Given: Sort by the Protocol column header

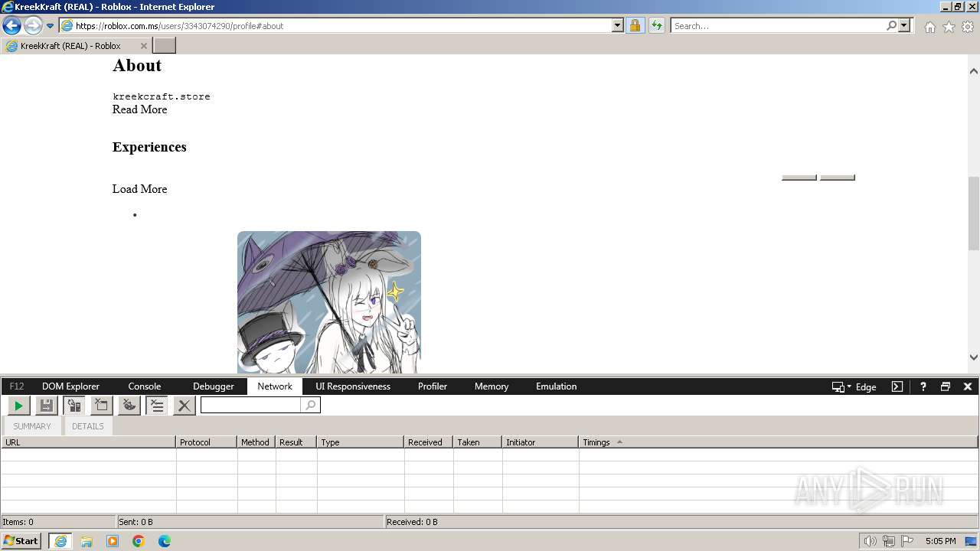Looking at the screenshot, I should [207, 442].
